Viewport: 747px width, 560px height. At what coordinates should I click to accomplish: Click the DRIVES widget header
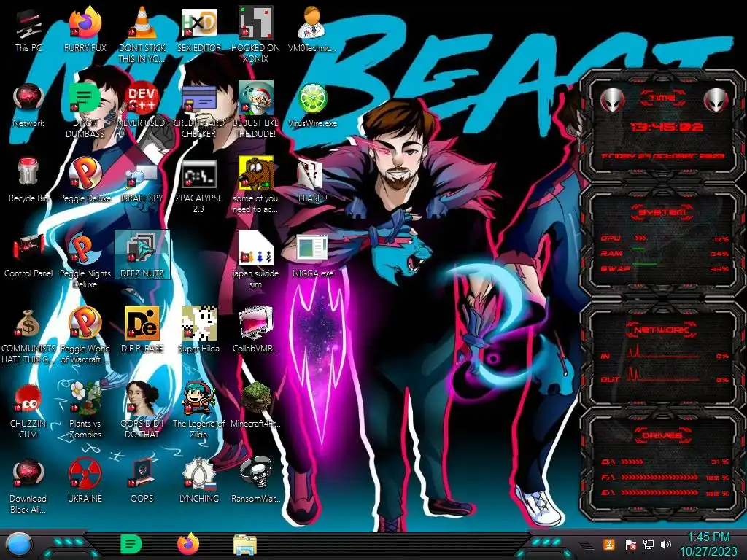tap(662, 436)
